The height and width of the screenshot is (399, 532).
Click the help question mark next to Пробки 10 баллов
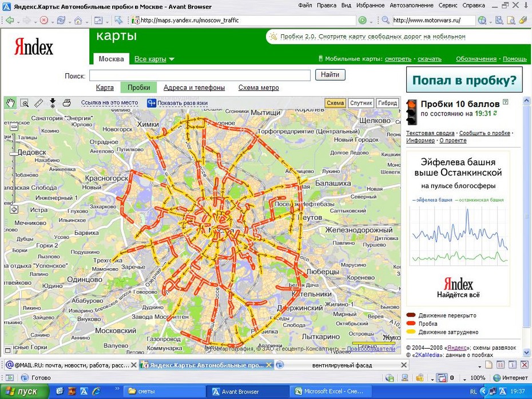point(506,102)
